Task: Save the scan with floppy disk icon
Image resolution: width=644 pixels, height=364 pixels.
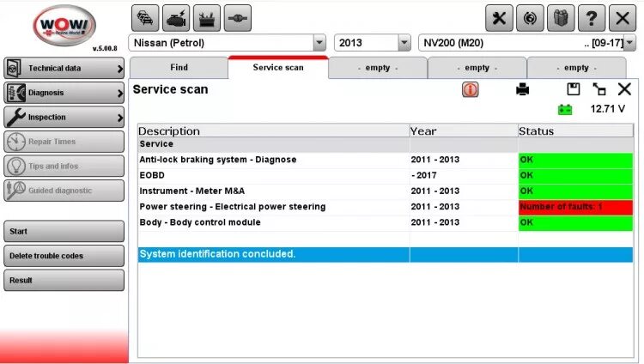Action: tap(574, 89)
